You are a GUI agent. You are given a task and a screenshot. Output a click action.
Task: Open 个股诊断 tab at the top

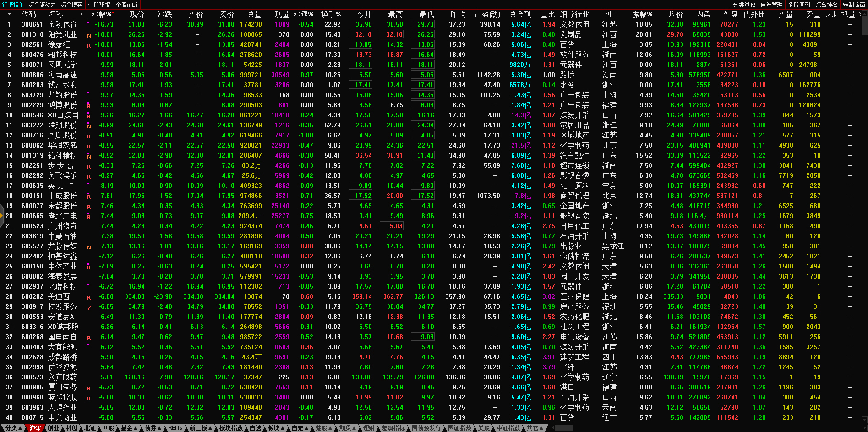coord(126,5)
